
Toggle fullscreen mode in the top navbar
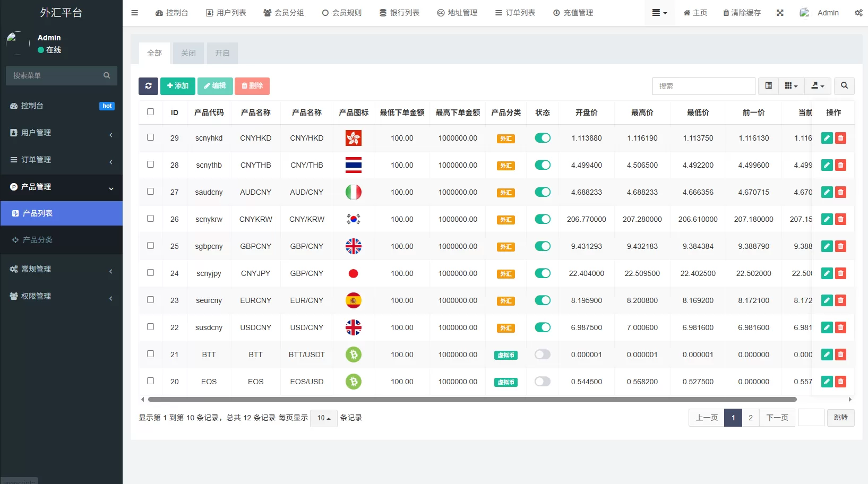(779, 12)
